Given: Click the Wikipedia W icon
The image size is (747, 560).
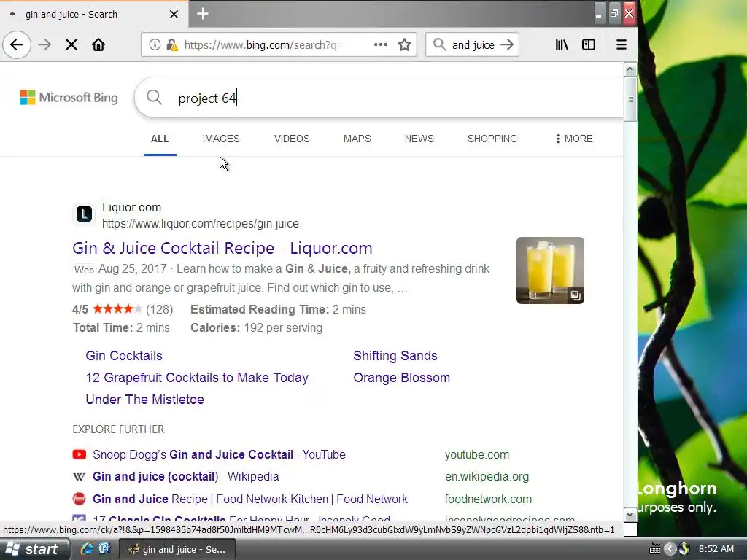Looking at the screenshot, I should pyautogui.click(x=79, y=477).
